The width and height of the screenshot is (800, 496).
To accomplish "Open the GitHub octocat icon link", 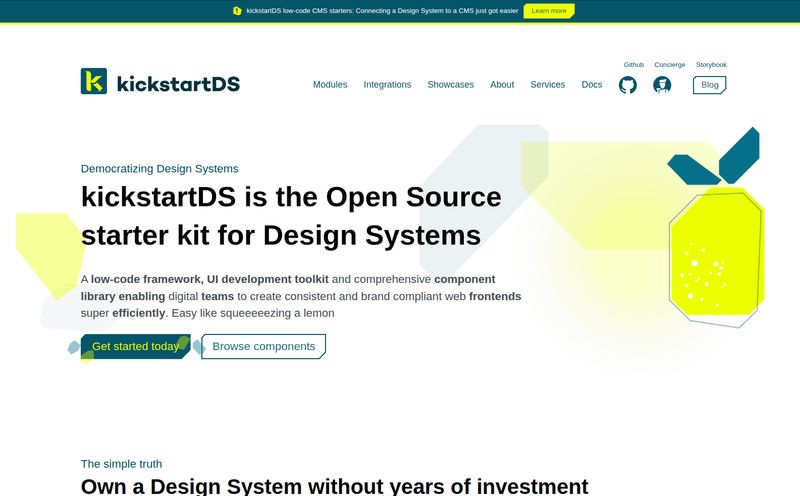I will (628, 85).
